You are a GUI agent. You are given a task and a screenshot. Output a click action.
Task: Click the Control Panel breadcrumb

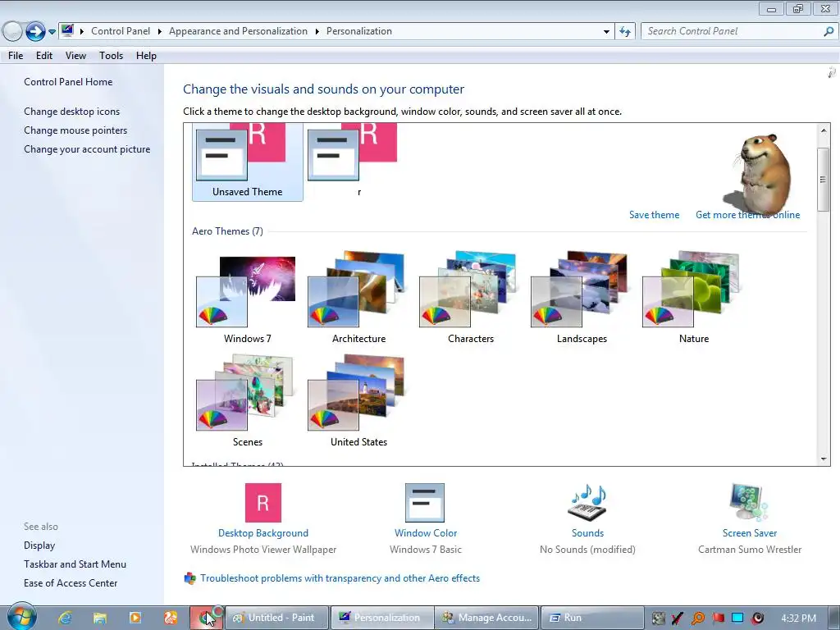click(121, 31)
